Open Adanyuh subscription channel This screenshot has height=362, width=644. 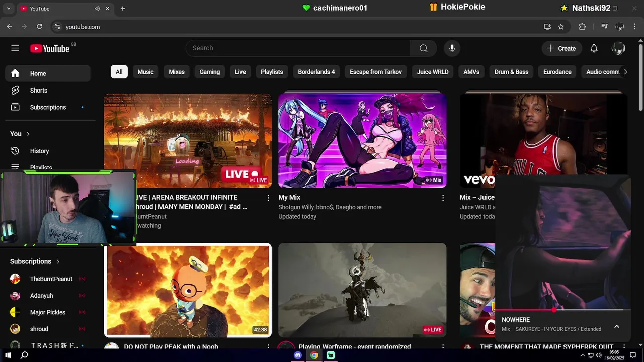pos(48,296)
